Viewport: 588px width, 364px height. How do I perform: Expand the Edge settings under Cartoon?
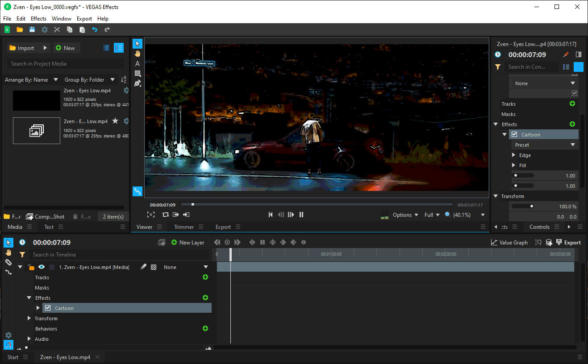tap(514, 155)
